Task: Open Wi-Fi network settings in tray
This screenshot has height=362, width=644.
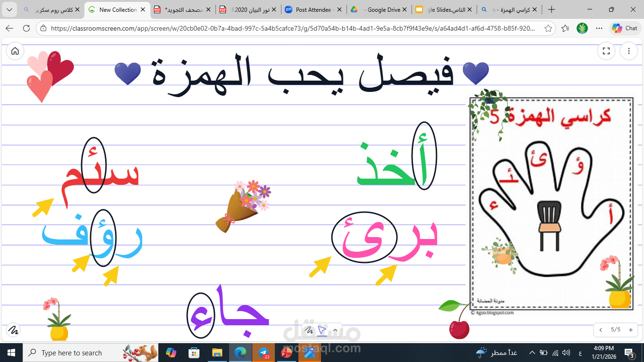Action: tap(555, 353)
